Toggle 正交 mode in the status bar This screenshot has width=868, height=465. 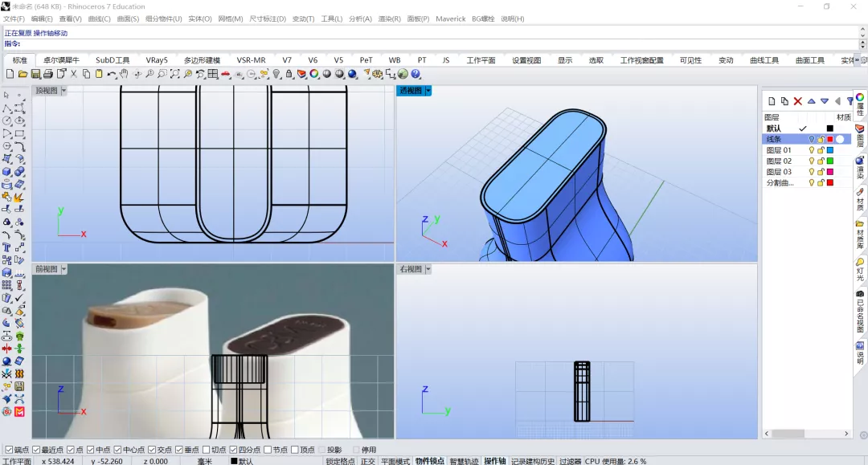click(x=367, y=461)
